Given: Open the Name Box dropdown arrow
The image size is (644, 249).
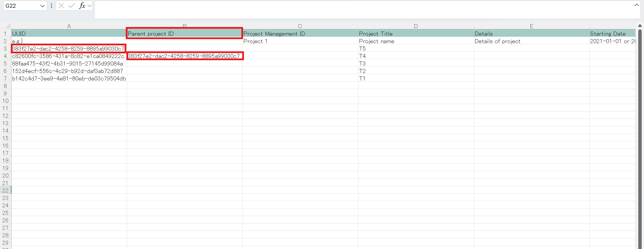Looking at the screenshot, I should 42,6.
